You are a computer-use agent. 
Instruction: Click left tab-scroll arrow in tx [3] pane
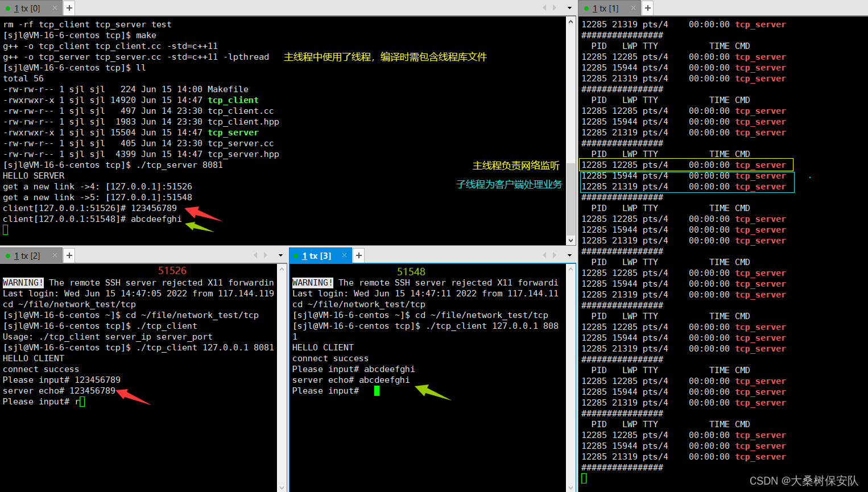point(544,255)
